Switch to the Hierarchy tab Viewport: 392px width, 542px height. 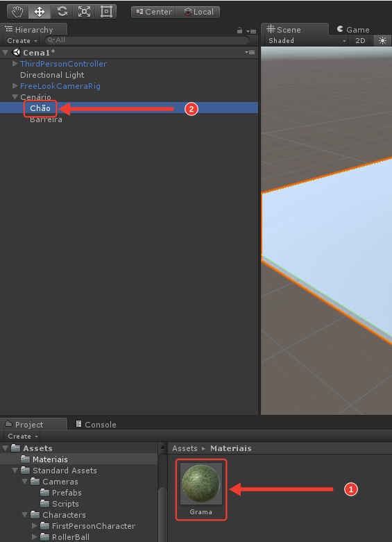pos(33,30)
